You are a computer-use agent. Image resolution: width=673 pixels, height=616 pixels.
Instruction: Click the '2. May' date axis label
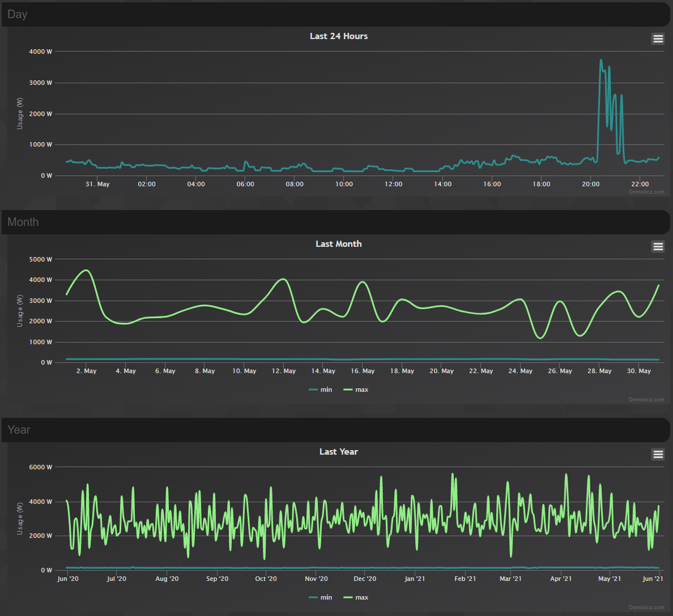[x=86, y=371]
